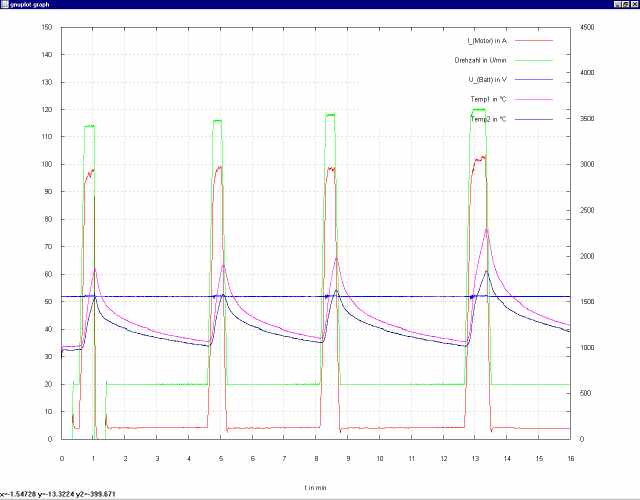Click the blue U_(Batt) legend line sample
Screen dimensions: 640x500
coord(533,80)
